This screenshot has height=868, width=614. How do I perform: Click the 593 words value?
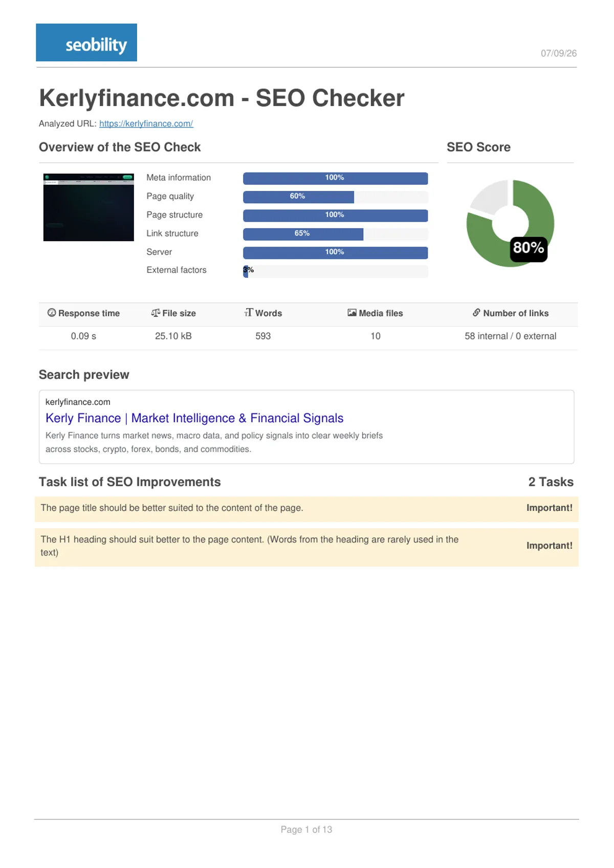[263, 336]
